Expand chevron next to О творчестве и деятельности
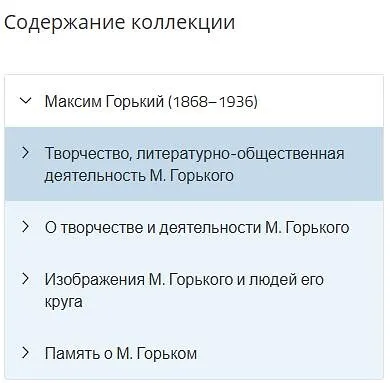The image size is (390, 383). [x=25, y=227]
